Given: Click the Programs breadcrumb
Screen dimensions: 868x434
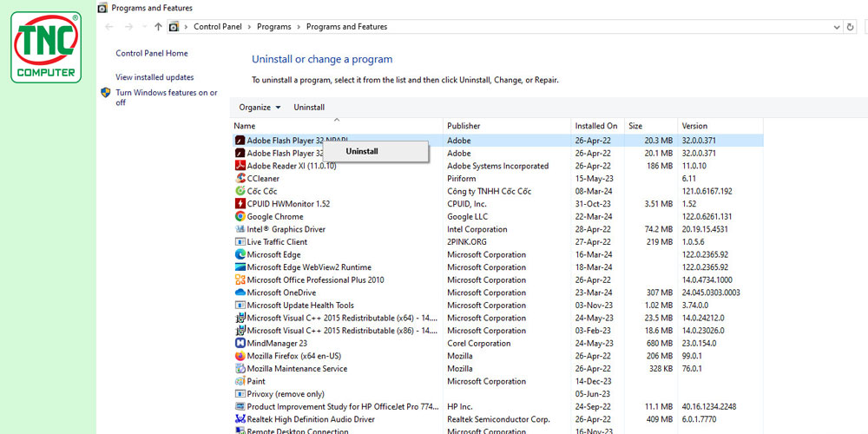Looking at the screenshot, I should (x=274, y=27).
